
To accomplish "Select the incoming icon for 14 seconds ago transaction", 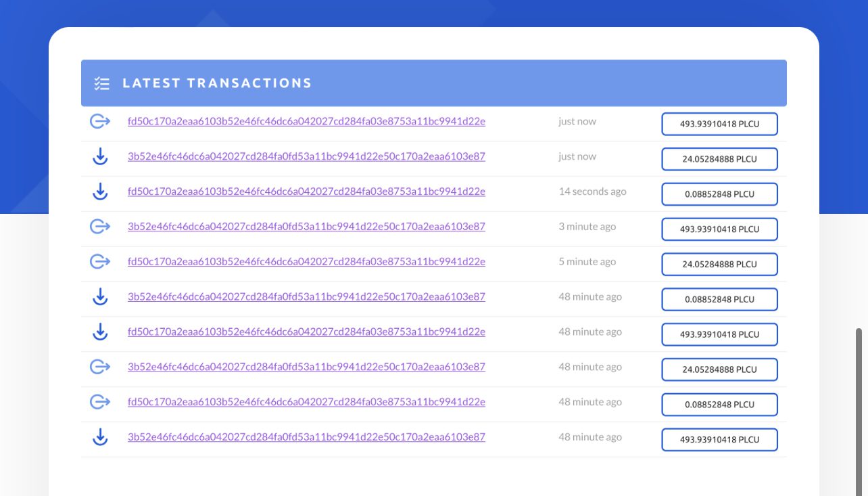I will pos(100,192).
